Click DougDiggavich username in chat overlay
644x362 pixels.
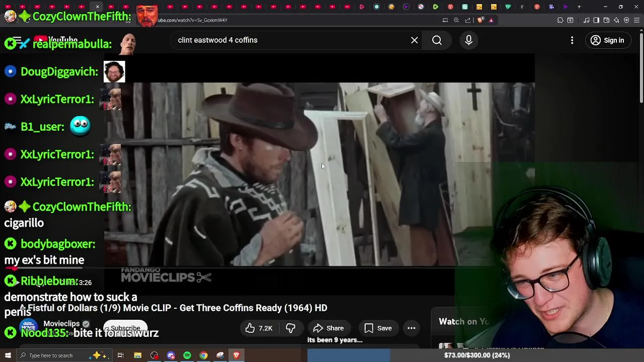click(x=59, y=71)
